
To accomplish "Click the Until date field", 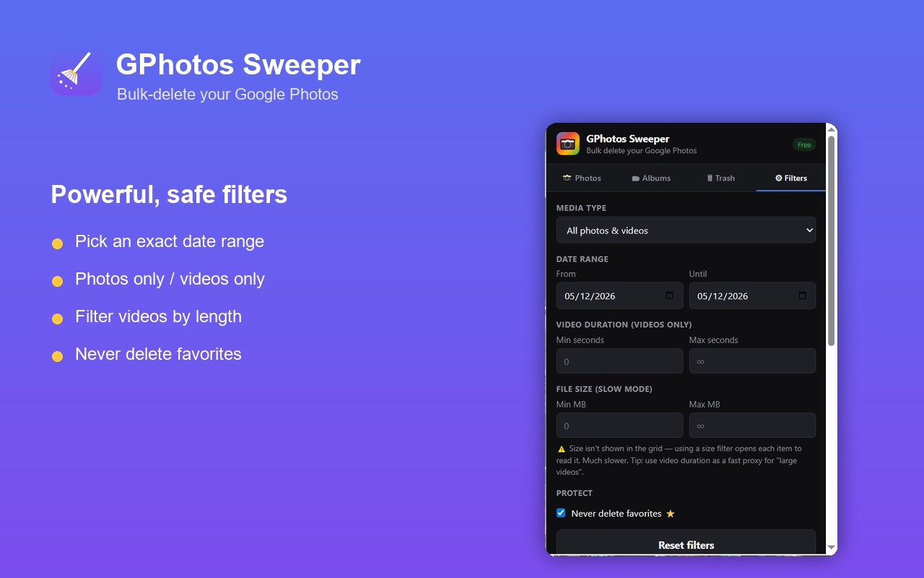I will pyautogui.click(x=752, y=296).
